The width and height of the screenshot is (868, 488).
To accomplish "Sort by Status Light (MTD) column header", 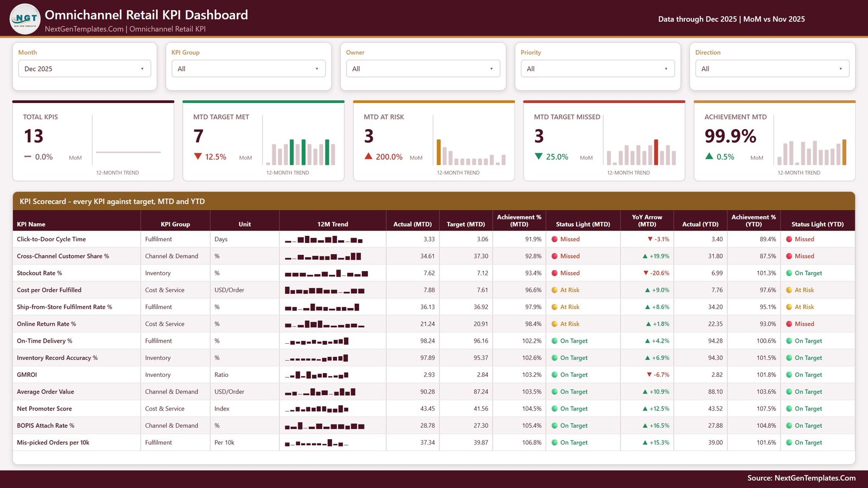I will [583, 224].
